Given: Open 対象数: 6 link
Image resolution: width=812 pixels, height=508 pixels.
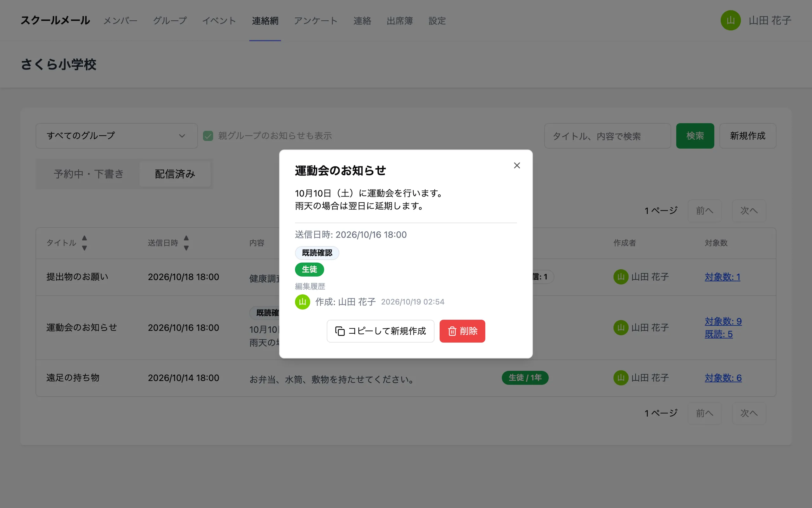Looking at the screenshot, I should tap(723, 378).
